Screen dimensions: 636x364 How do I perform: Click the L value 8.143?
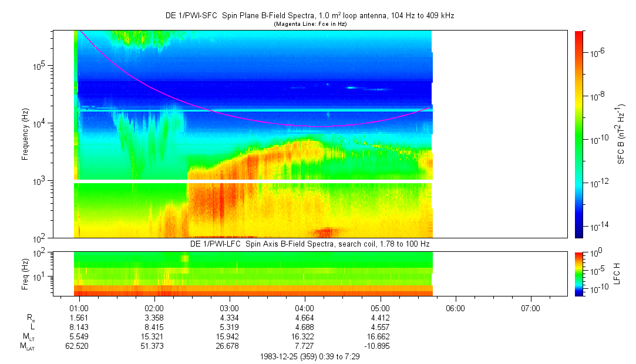tap(79, 327)
